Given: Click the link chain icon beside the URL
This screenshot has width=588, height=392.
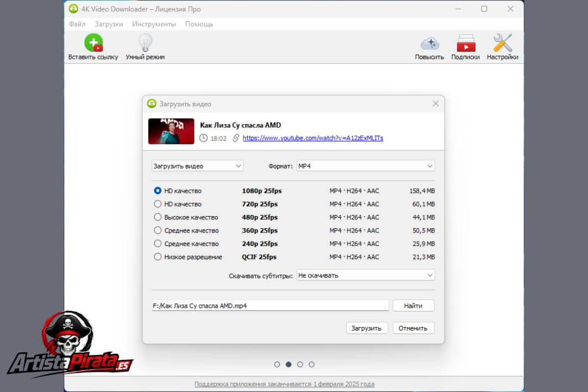Looking at the screenshot, I should tap(236, 138).
